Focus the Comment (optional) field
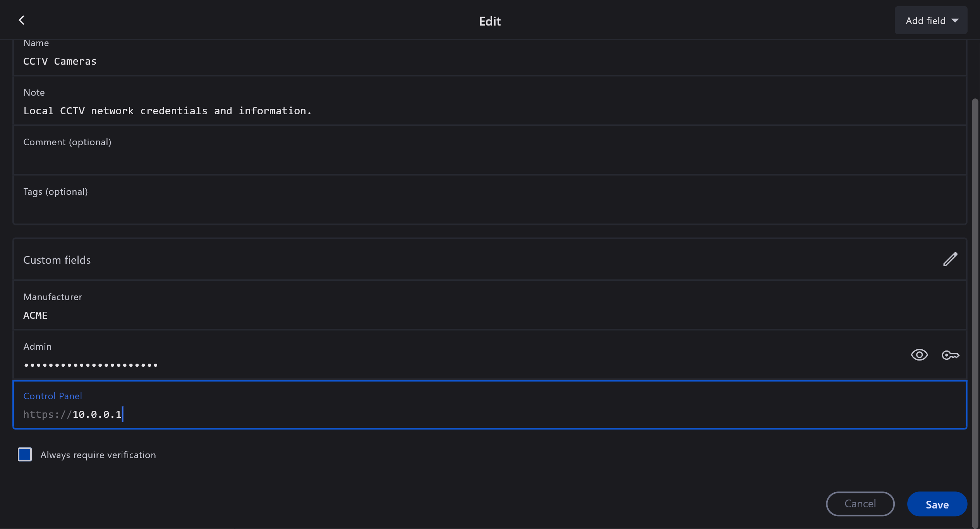The image size is (980, 529). 232,159
